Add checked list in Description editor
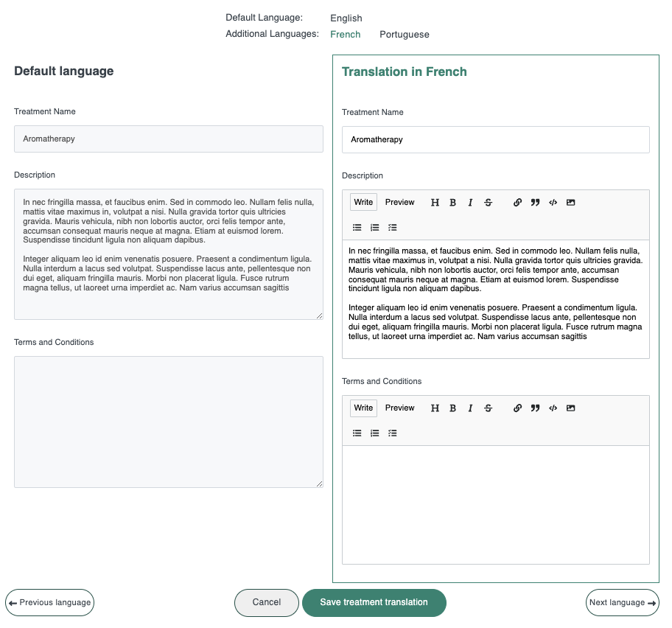This screenshot has width=672, height=628. (392, 228)
